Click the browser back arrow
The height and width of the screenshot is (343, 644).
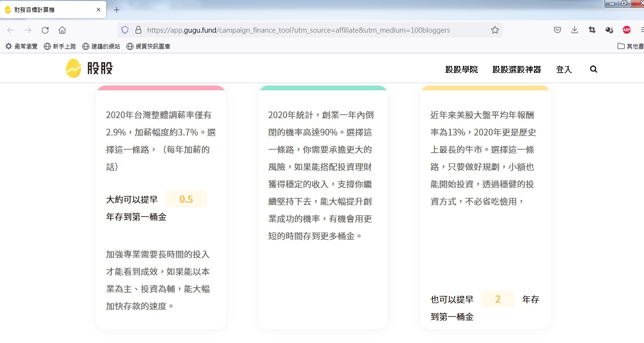[x=11, y=30]
